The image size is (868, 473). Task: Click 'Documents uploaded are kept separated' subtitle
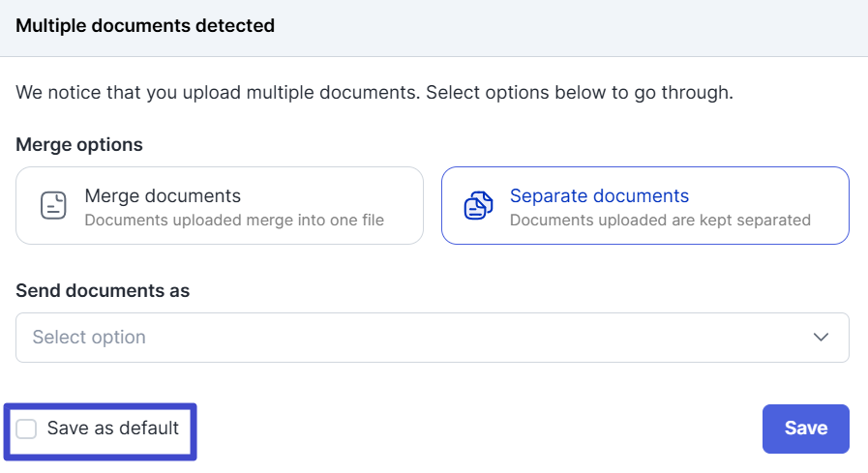click(x=660, y=221)
